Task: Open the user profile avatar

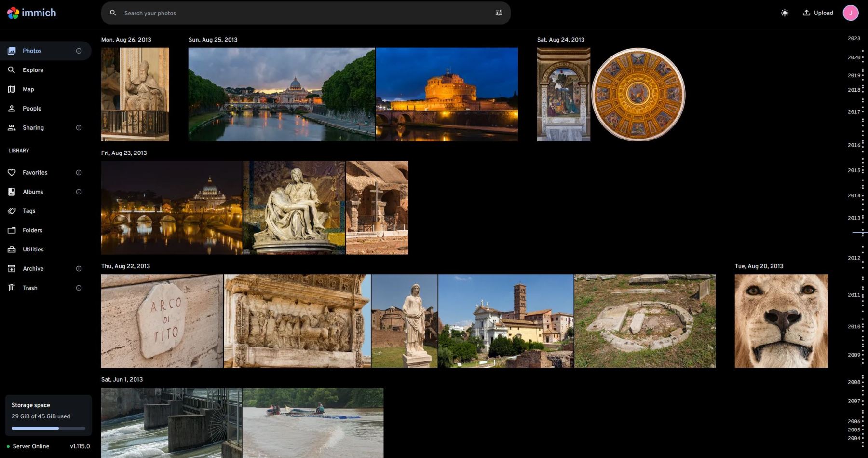Action: pos(850,13)
